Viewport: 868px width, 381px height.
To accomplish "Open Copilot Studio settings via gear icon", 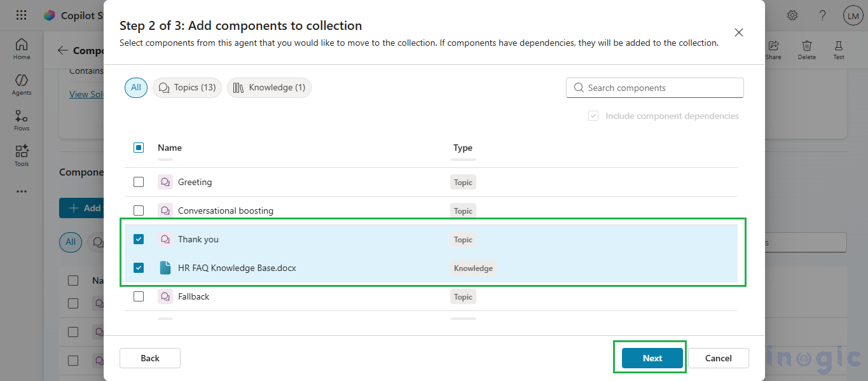I will point(792,15).
